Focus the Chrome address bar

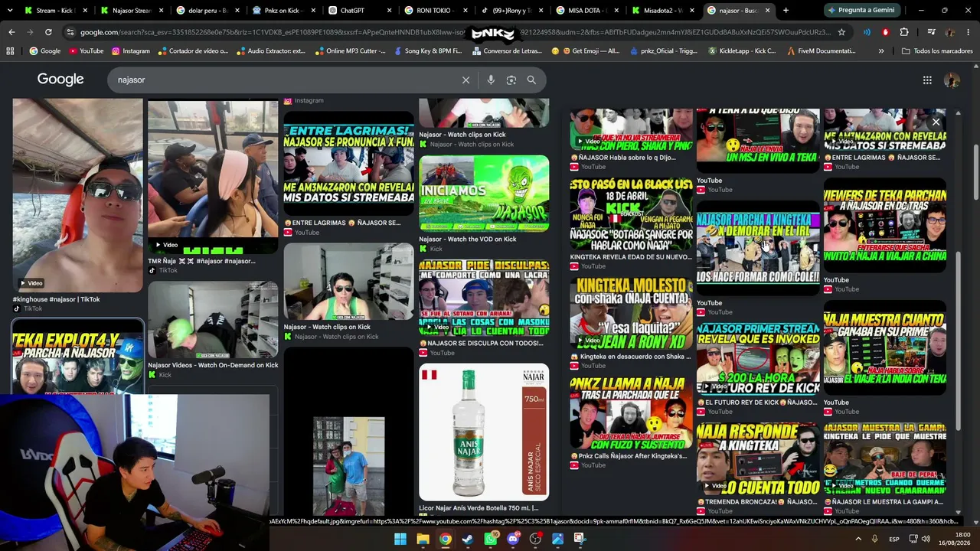tap(456, 32)
